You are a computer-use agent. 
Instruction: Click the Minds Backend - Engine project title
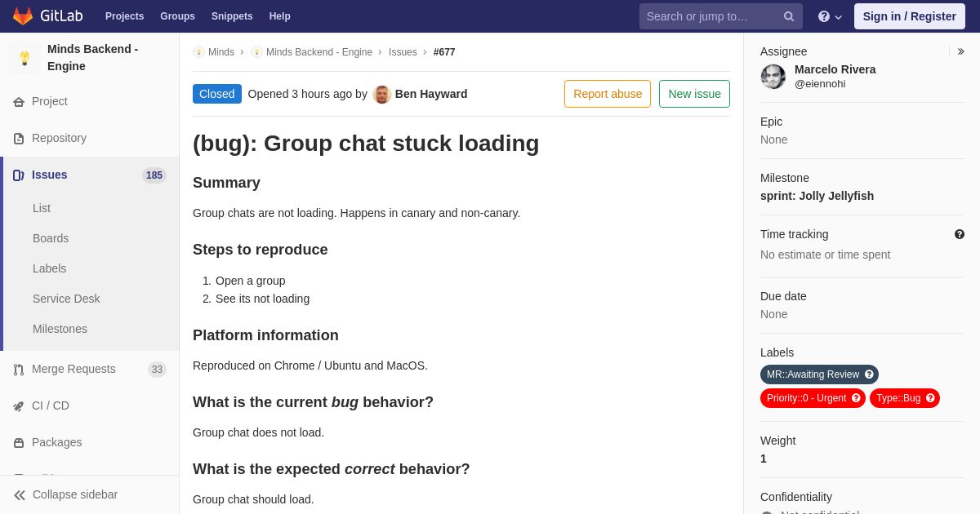pyautogui.click(x=93, y=58)
